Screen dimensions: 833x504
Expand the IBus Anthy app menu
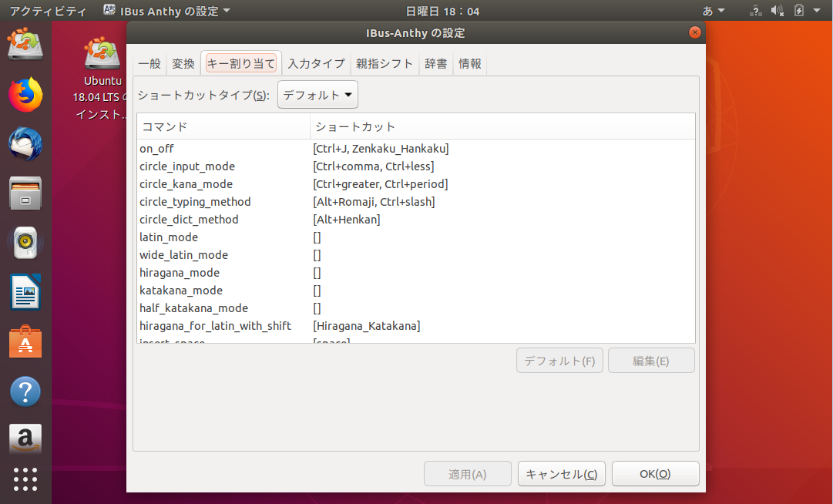click(166, 11)
